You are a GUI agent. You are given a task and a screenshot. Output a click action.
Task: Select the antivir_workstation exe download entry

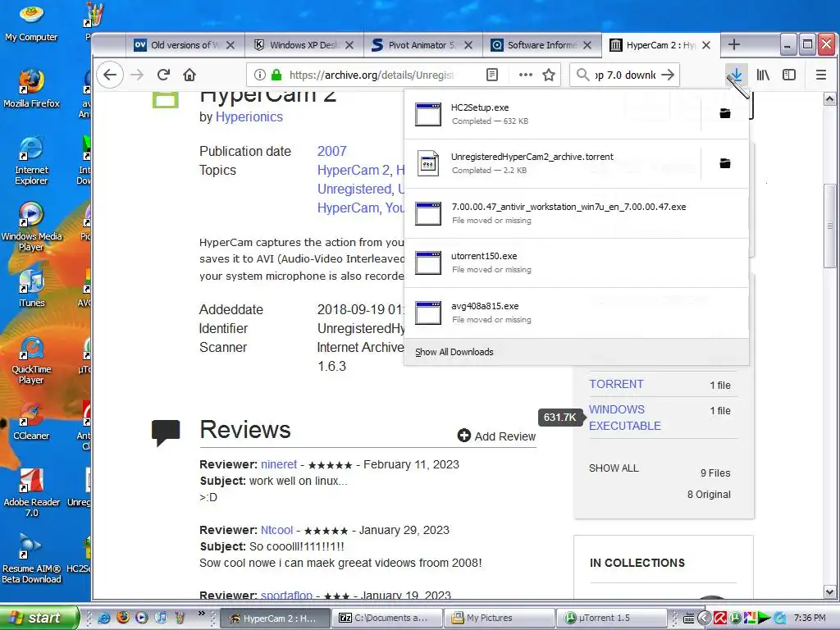[576, 213]
